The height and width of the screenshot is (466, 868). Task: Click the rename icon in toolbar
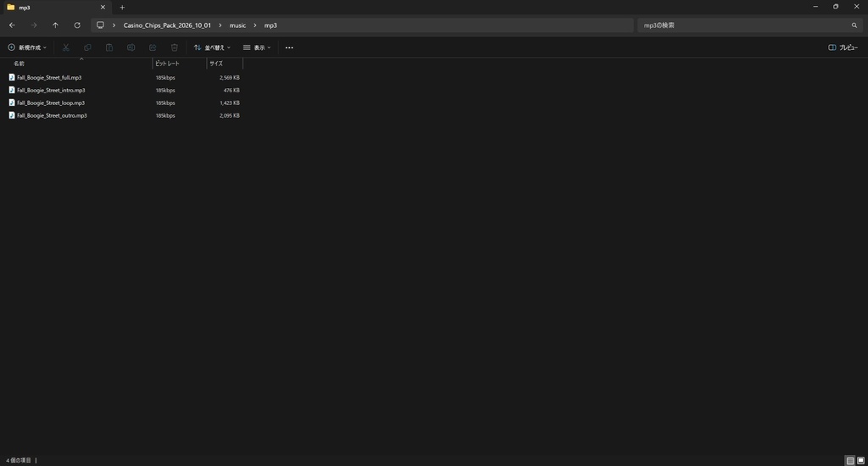click(131, 47)
